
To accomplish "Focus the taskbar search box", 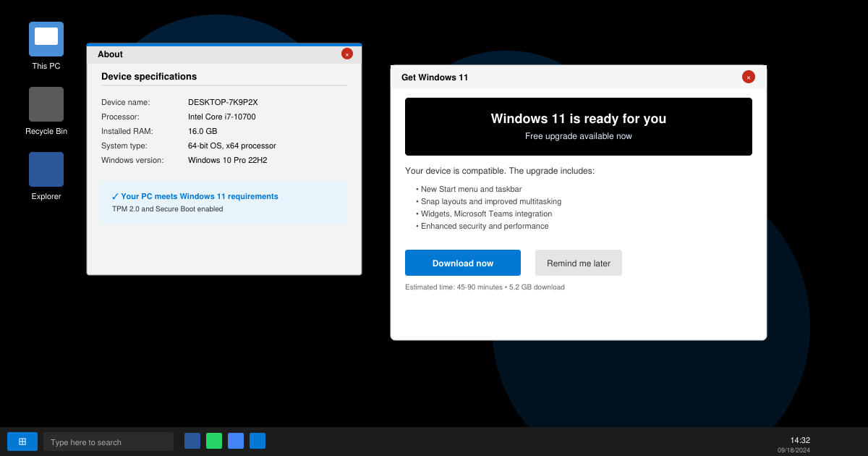I will point(109,442).
